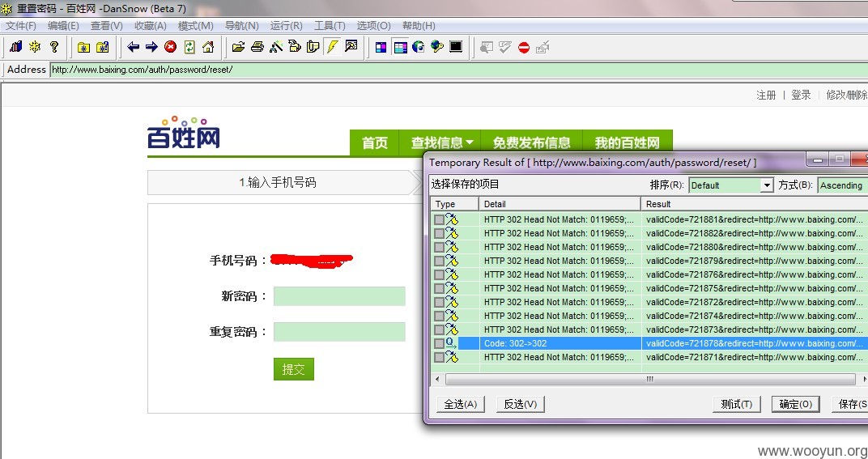This screenshot has height=459, width=868.
Task: Click the globe with page toolbar icon
Action: coord(419,47)
